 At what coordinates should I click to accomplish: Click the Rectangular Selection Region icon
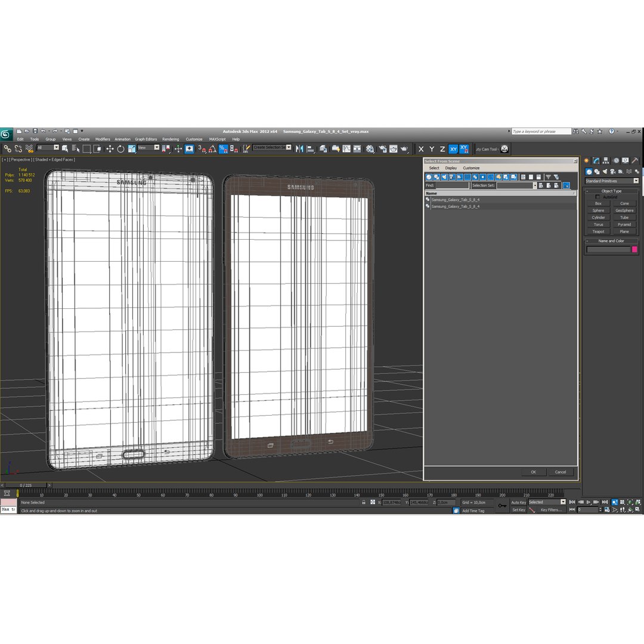[86, 148]
